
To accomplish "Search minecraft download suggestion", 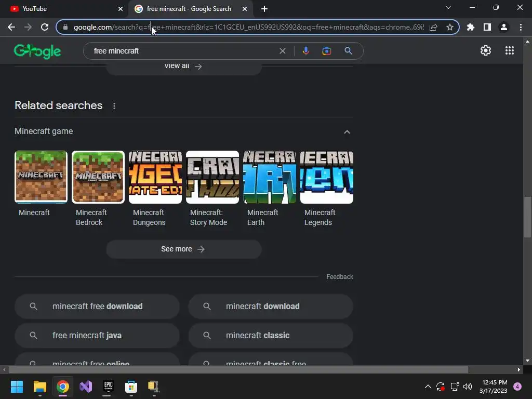I will click(x=271, y=307).
